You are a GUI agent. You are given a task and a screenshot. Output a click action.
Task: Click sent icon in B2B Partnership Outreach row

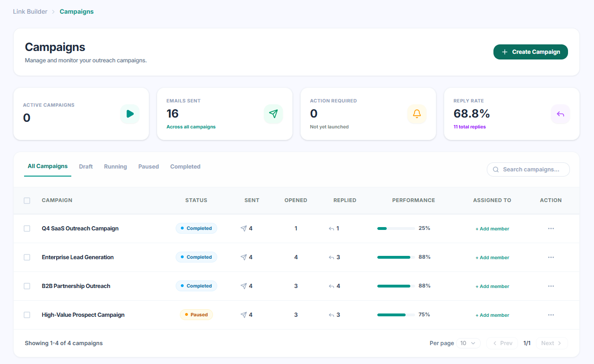244,286
